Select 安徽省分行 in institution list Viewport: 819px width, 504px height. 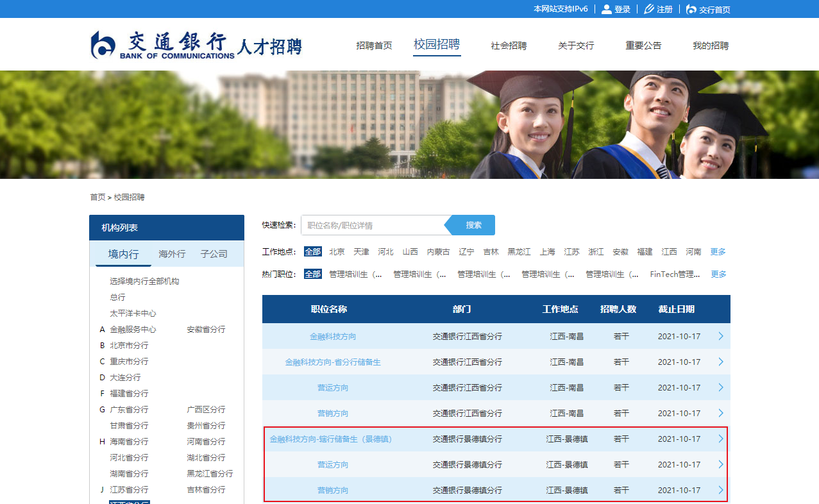click(206, 330)
